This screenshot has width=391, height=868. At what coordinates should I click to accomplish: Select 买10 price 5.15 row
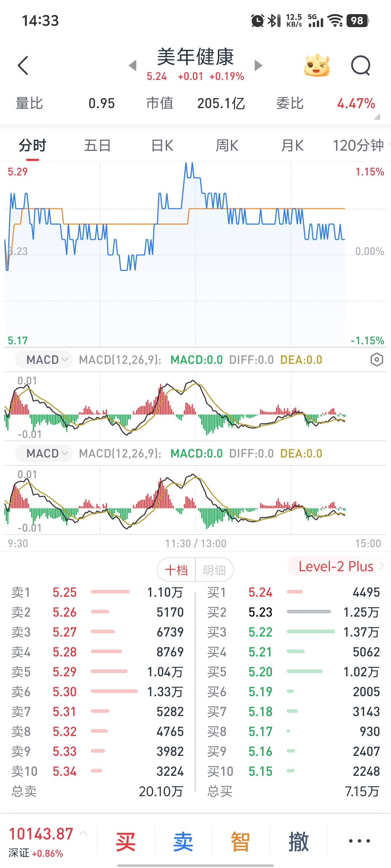click(x=293, y=771)
